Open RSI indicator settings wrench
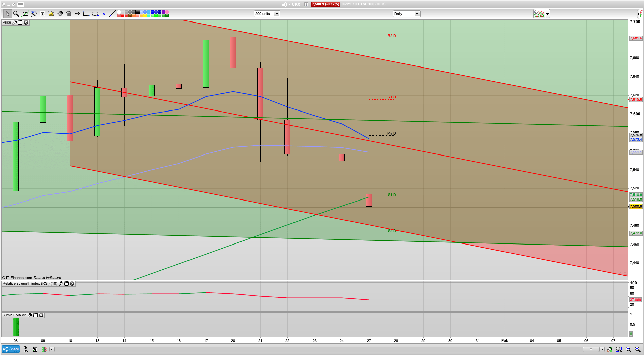This screenshot has height=355, width=644. (x=61, y=284)
